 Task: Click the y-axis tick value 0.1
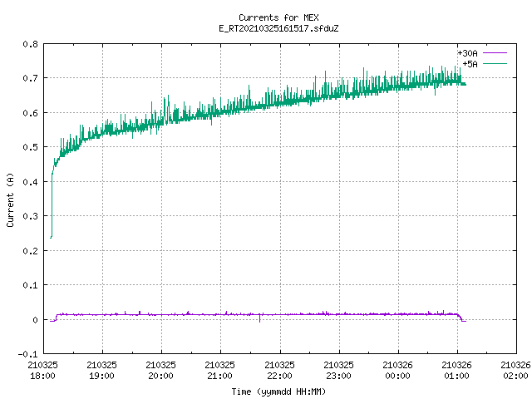tap(30, 285)
